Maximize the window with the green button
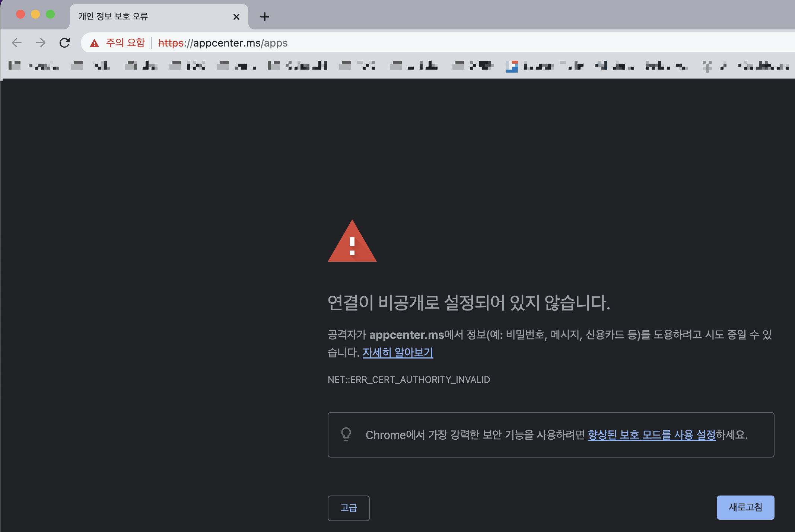Viewport: 795px width, 532px height. (50, 15)
